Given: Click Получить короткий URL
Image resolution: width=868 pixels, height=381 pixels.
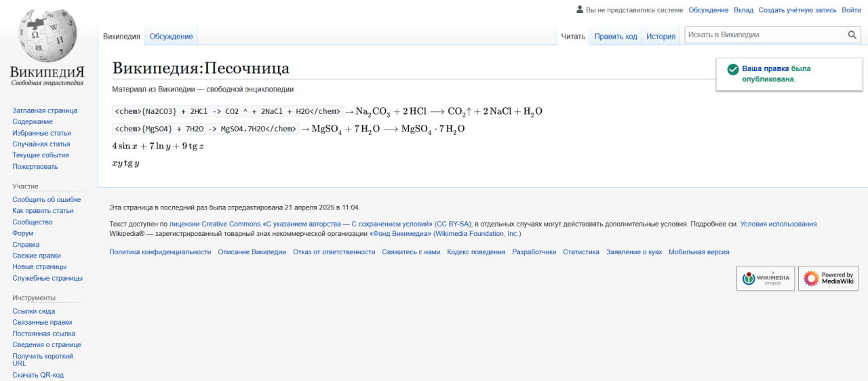Looking at the screenshot, I should (43, 359).
